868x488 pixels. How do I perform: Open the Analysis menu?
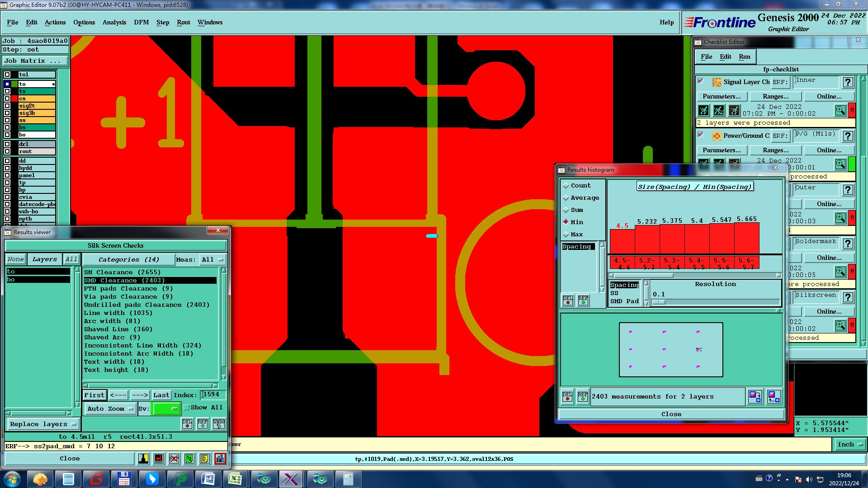pos(114,22)
